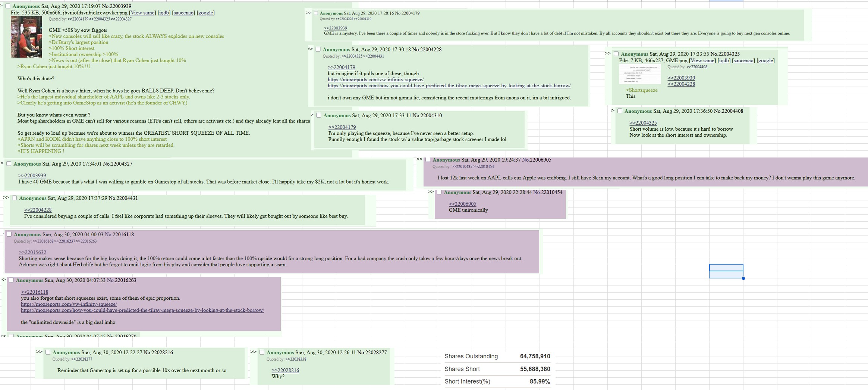868x390 pixels.
Task: Click the Shares Short label
Action: (462, 369)
